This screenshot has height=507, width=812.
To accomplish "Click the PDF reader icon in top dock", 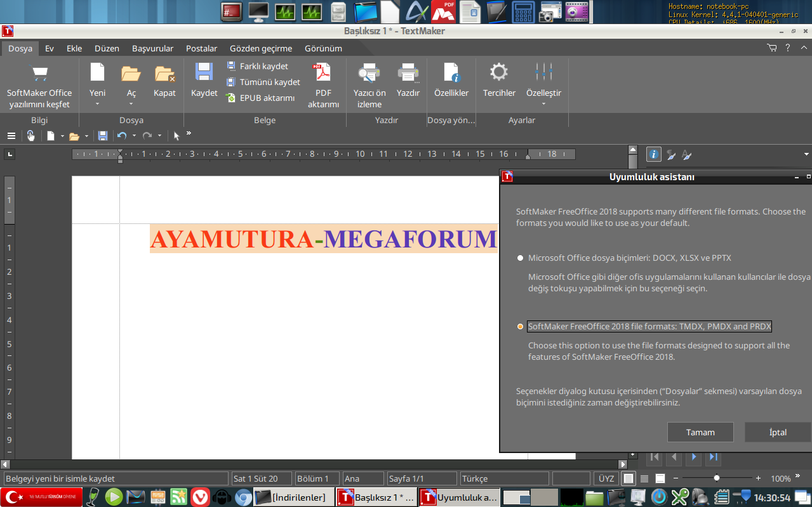I will 443,11.
